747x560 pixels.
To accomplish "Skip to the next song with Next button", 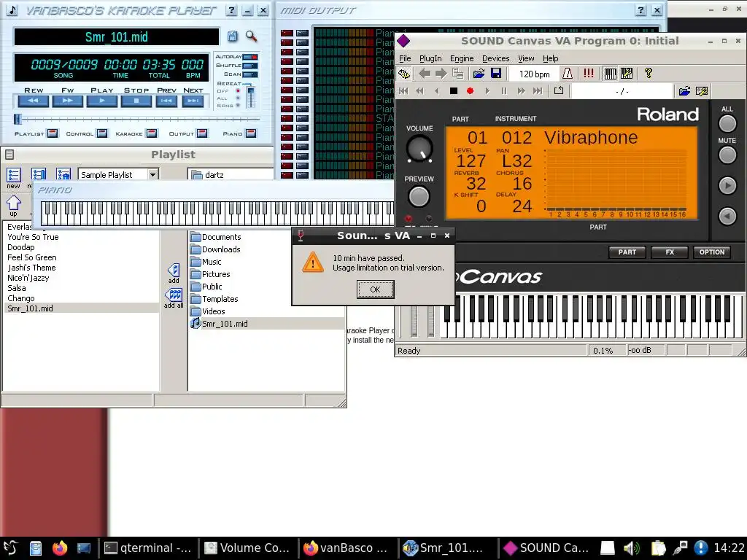I will (193, 101).
